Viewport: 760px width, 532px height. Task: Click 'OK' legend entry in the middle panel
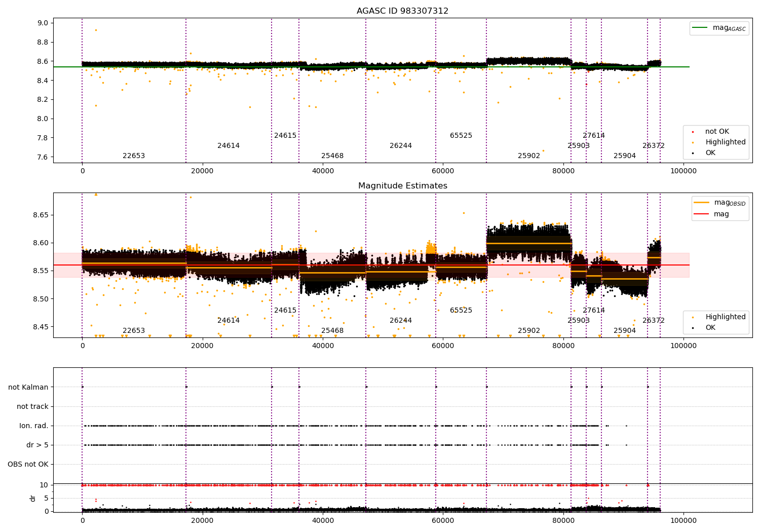[710, 328]
